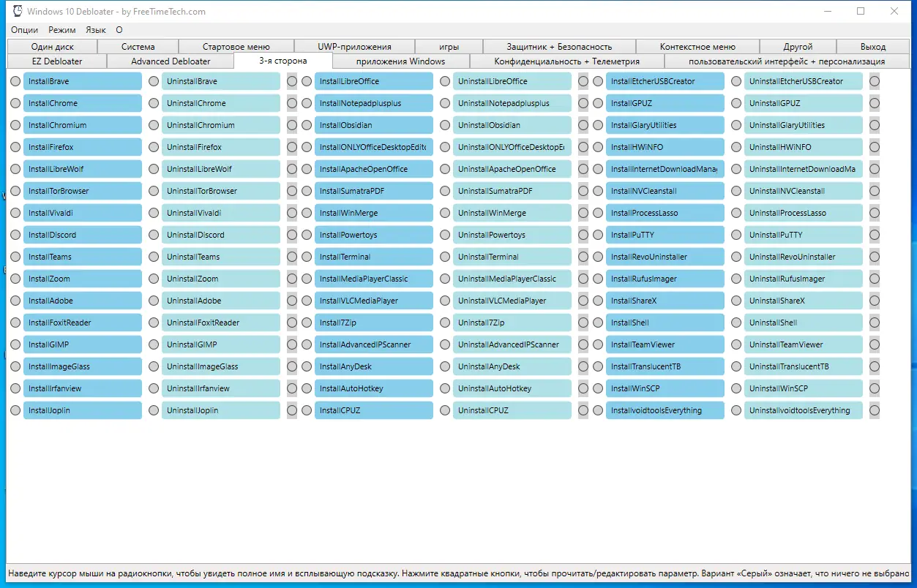Go to Конфиденциальность + Телеметрия tab
This screenshot has width=917, height=588.
567,61
